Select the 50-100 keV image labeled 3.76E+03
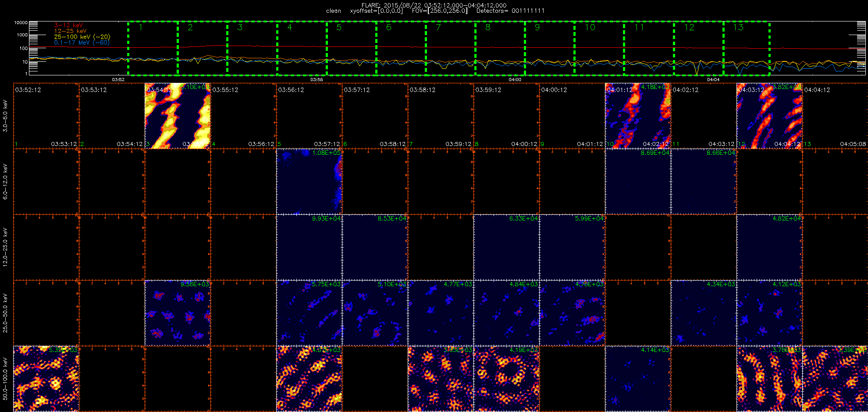The width and height of the screenshot is (868, 412). [x=769, y=379]
